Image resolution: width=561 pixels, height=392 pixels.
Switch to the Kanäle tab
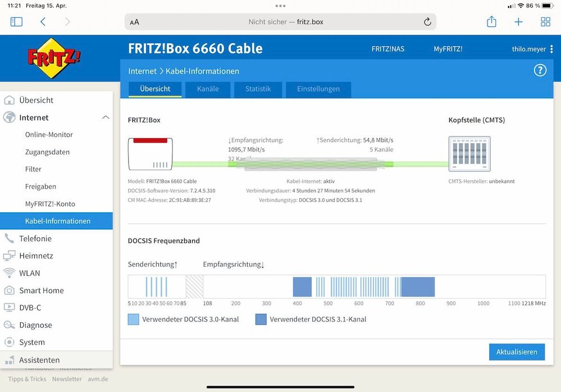tap(208, 89)
